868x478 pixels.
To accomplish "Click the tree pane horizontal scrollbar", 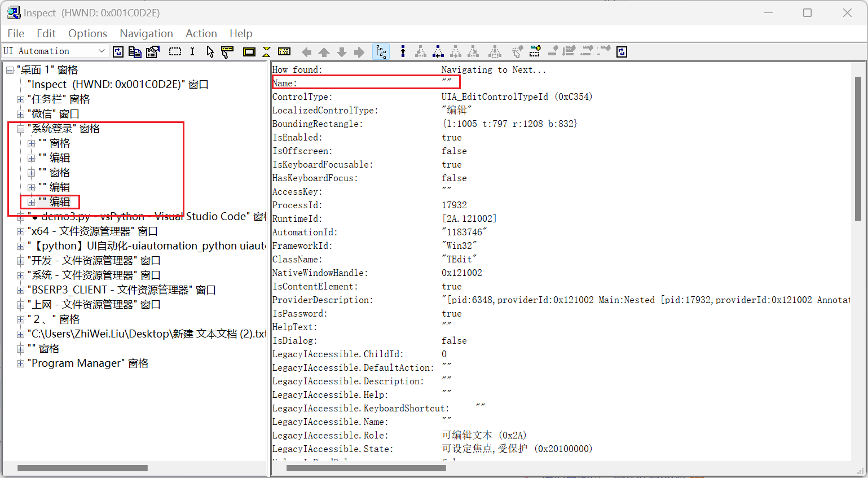I will [83, 468].
